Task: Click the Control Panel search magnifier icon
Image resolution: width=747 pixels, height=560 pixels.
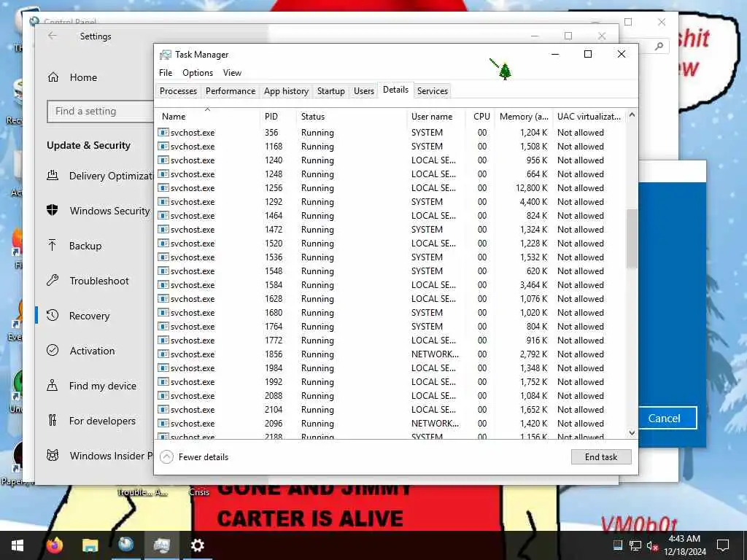Action: [659, 46]
